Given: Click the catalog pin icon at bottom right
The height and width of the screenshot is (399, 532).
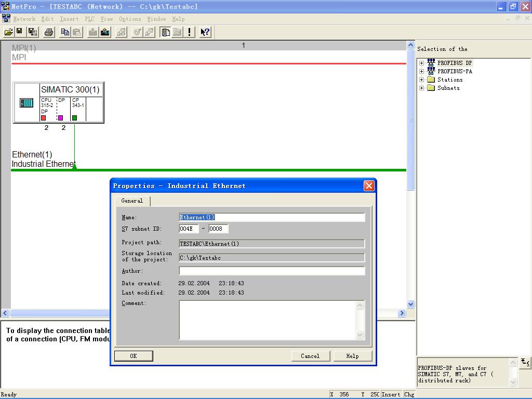Looking at the screenshot, I should (x=525, y=362).
